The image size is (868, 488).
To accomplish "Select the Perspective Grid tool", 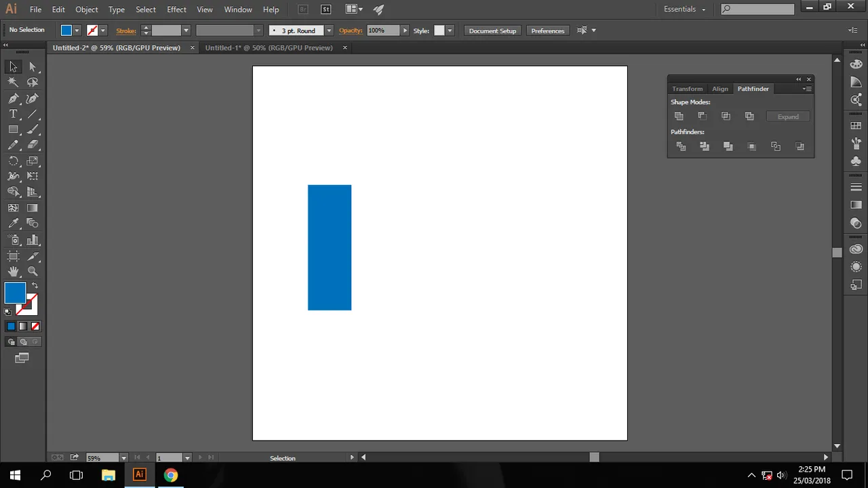I will point(33,192).
